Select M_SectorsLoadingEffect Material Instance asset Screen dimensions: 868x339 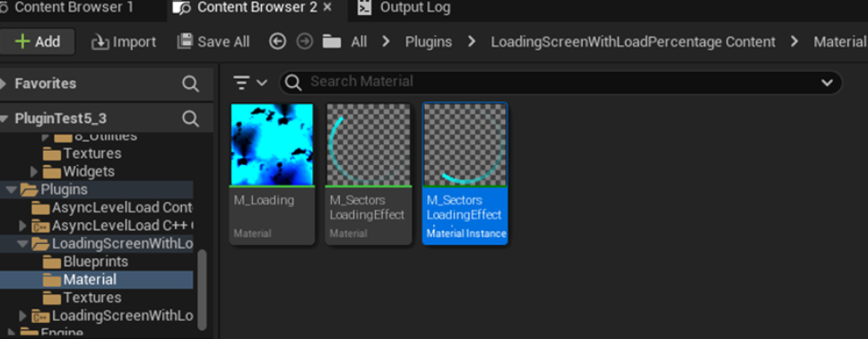[x=465, y=173]
